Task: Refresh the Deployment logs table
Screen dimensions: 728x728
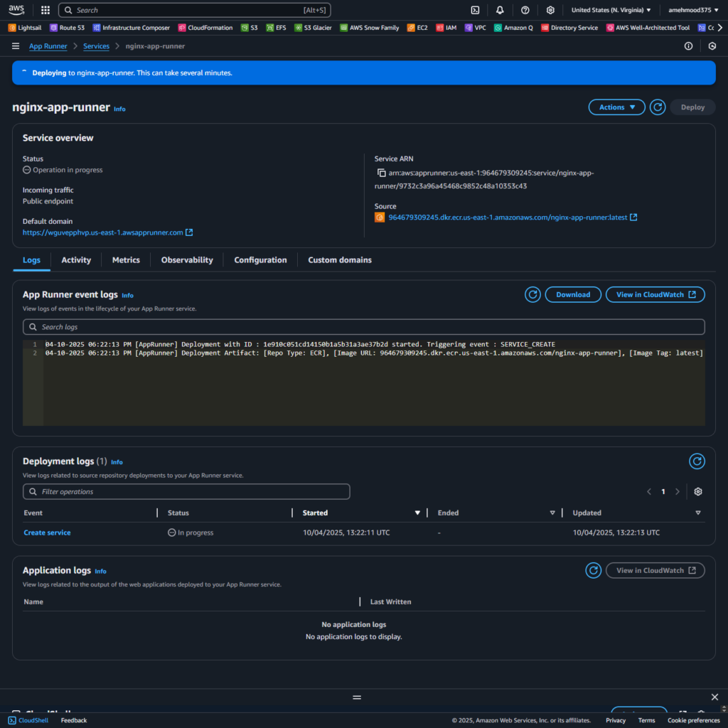Action: pos(697,461)
